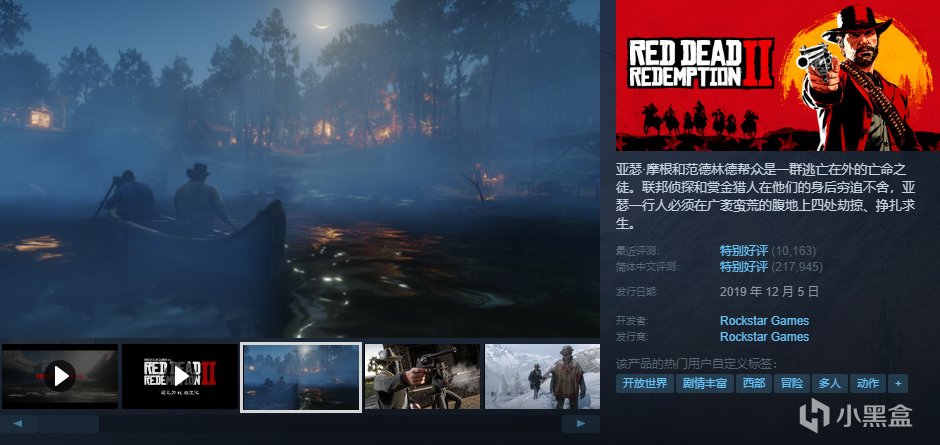Select the 剧情丰富 tag
The width and height of the screenshot is (940, 445).
[704, 383]
